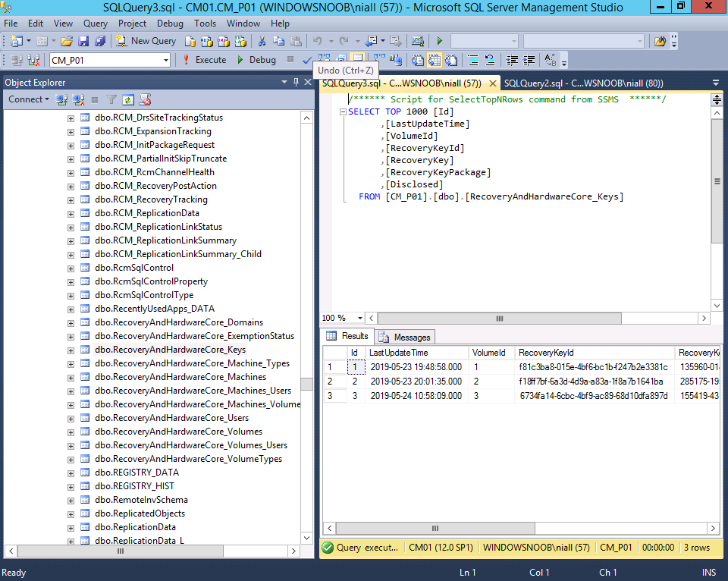The image size is (728, 581).
Task: Click the Object Explorer Filter icon
Action: point(111,99)
